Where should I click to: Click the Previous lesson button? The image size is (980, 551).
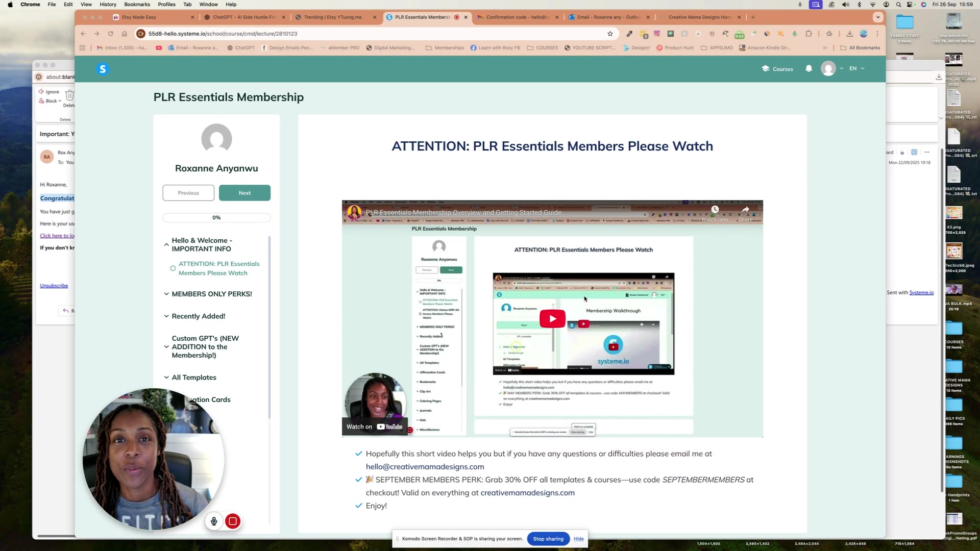pos(188,193)
